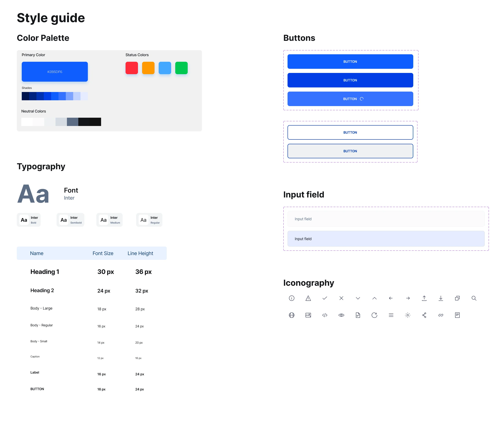Select the Inter Bold font chip
Image resolution: width=504 pixels, height=432 pixels.
click(x=29, y=220)
